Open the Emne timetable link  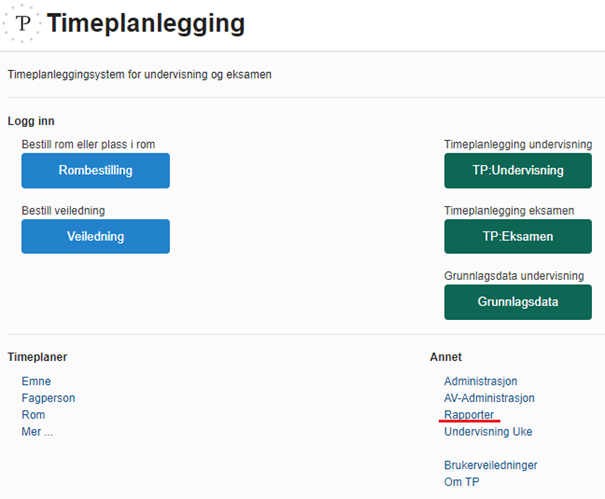(36, 381)
